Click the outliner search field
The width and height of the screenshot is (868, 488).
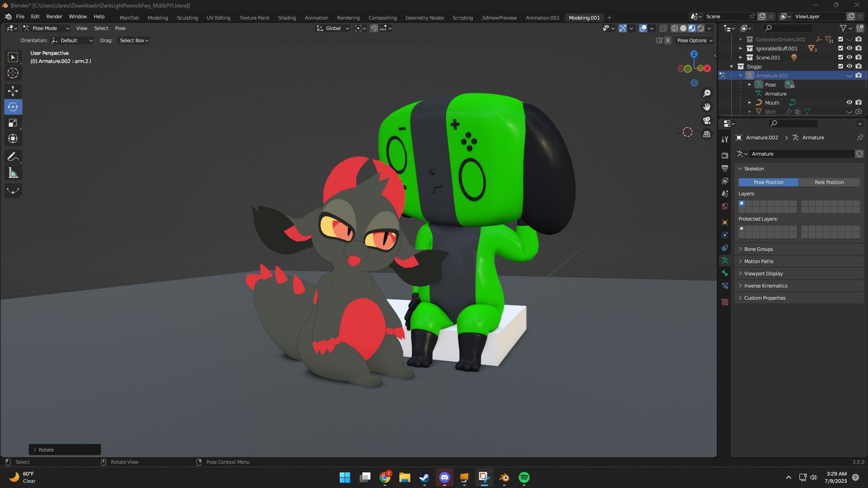pos(789,28)
